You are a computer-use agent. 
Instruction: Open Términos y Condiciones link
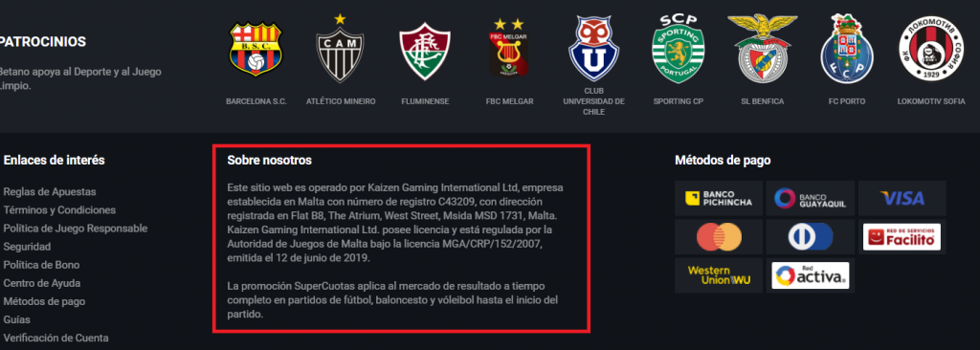(x=59, y=210)
